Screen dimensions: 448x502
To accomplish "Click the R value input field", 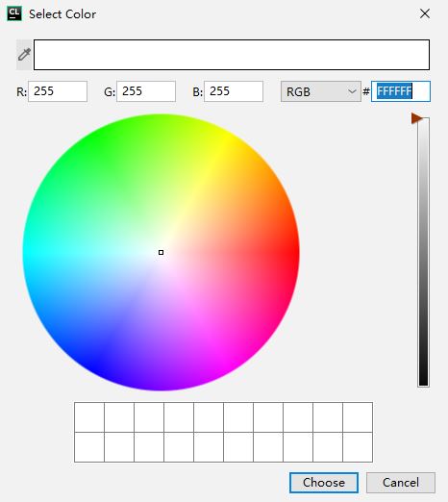I will (x=58, y=91).
